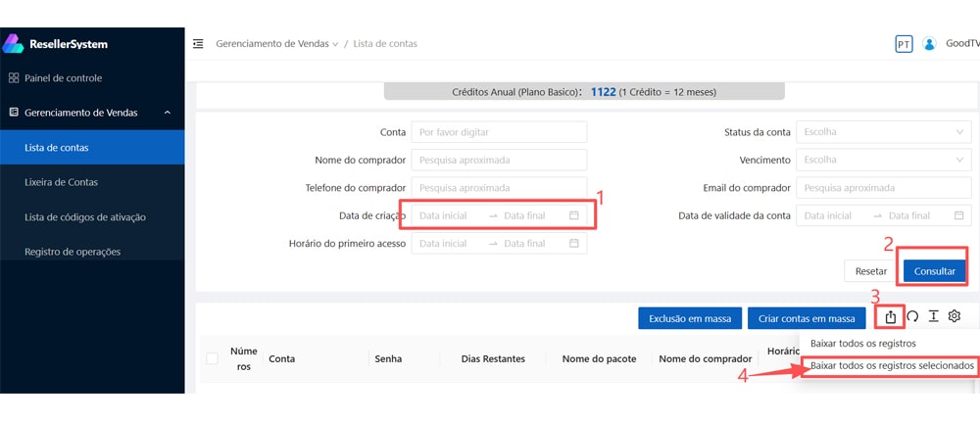Screen dimensions: 980x422
Task: Click the Painel de controle grid icon
Action: (x=14, y=78)
